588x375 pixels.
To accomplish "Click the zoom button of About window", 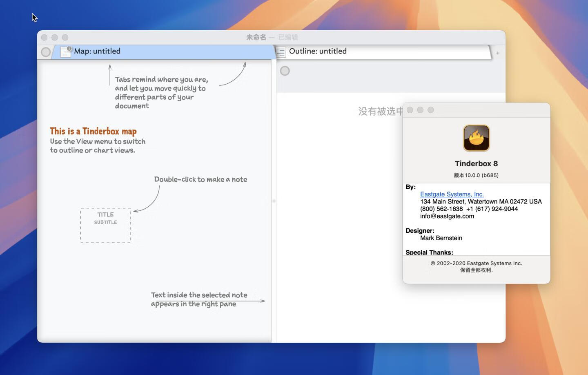I will click(x=430, y=110).
